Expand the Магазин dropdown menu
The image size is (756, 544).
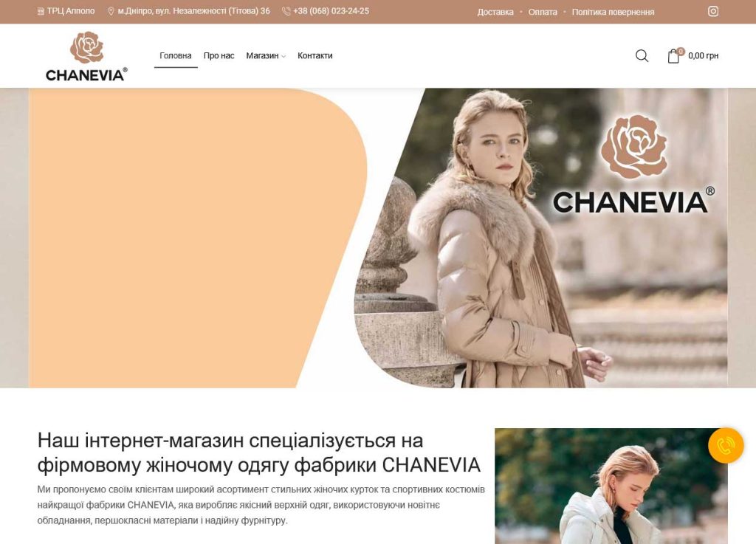click(266, 56)
